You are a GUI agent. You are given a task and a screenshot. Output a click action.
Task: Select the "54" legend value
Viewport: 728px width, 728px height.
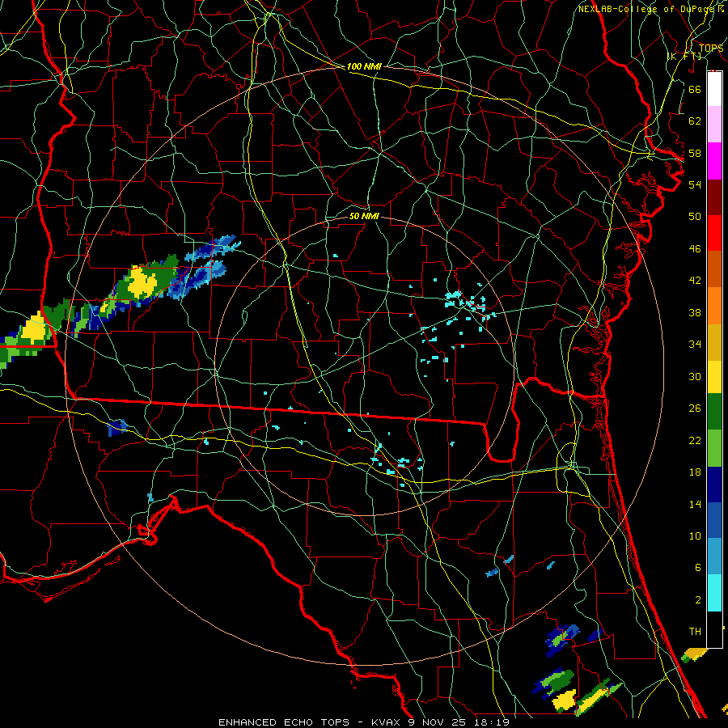point(695,184)
